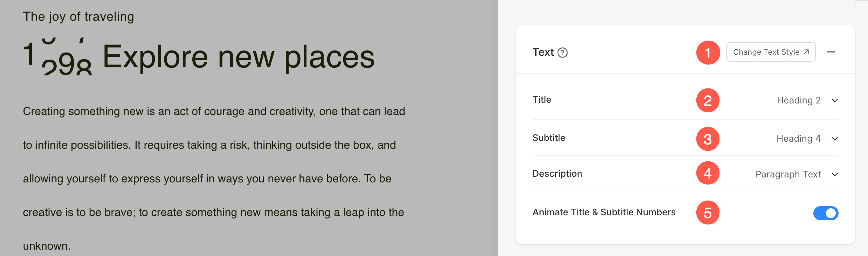Click red annotation badge number 2
Screen dimensions: 868x256
tap(708, 101)
